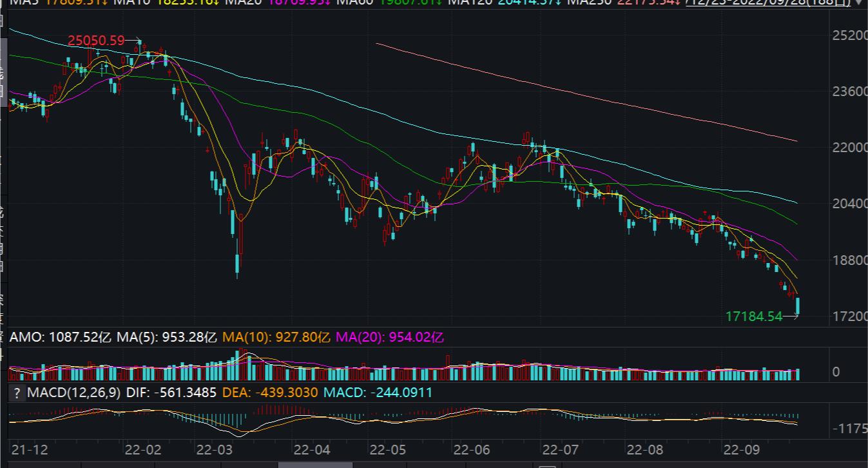This screenshot has height=468, width=868.
Task: Click the DIF value in MACD header
Action: point(171,393)
